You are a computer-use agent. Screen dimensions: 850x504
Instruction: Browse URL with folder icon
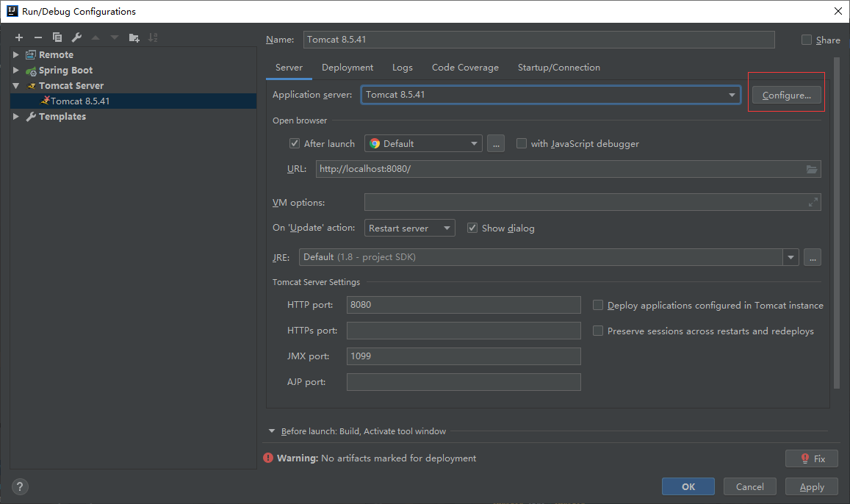click(812, 169)
